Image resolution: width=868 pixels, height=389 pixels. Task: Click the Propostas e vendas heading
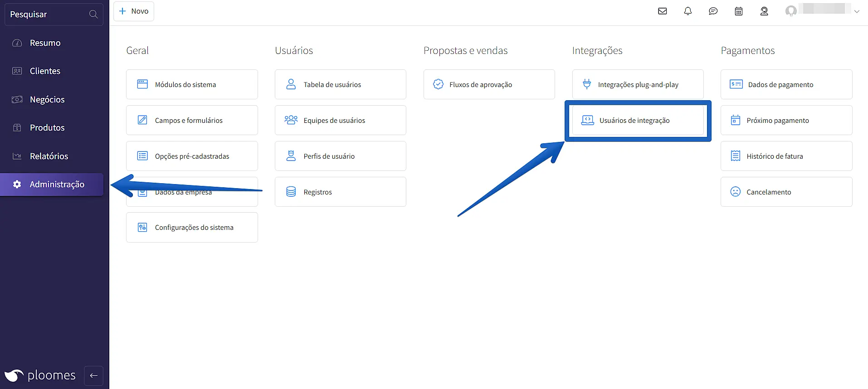pos(466,51)
